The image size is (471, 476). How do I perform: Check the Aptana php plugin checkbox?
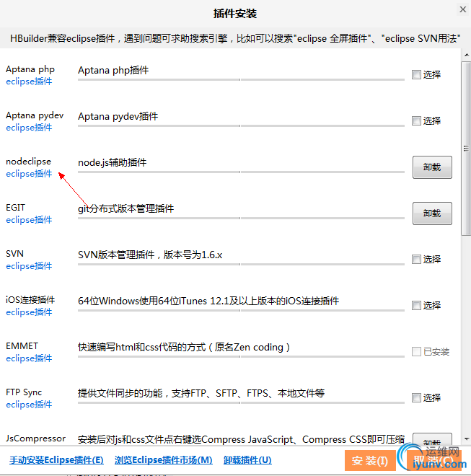[416, 74]
